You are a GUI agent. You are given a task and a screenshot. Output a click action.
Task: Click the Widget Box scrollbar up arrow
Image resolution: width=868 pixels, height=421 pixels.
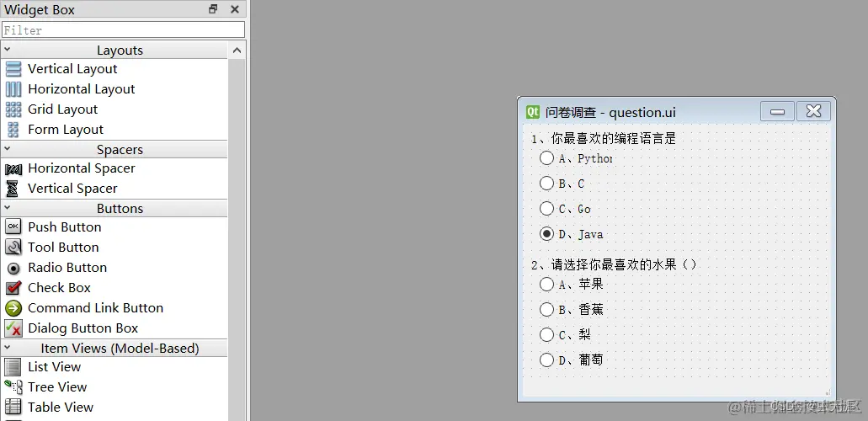[237, 51]
